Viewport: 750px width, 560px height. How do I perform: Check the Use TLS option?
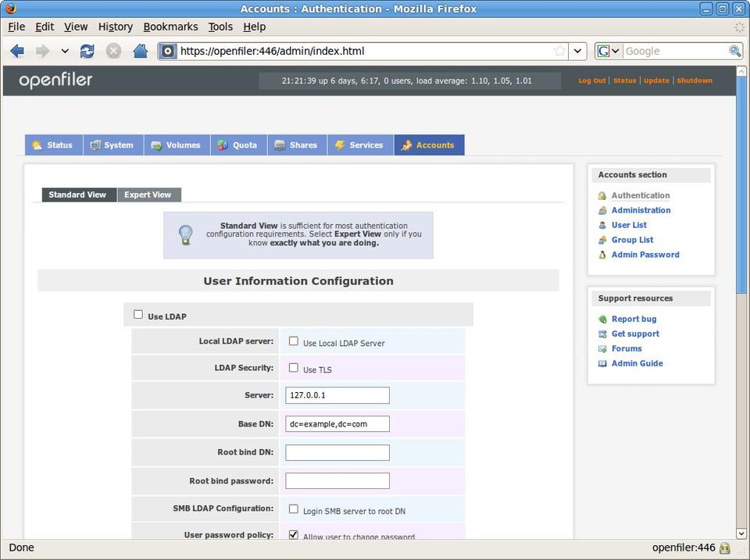[294, 368]
